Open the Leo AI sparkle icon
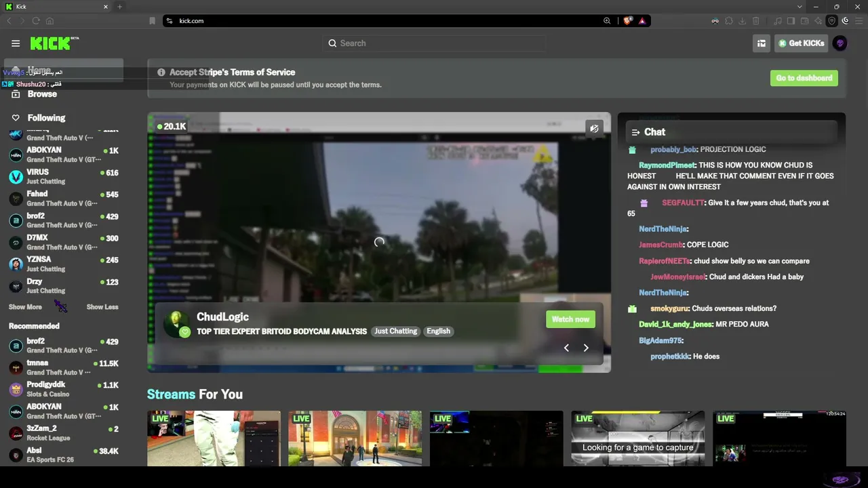The width and height of the screenshot is (868, 488). click(x=818, y=21)
